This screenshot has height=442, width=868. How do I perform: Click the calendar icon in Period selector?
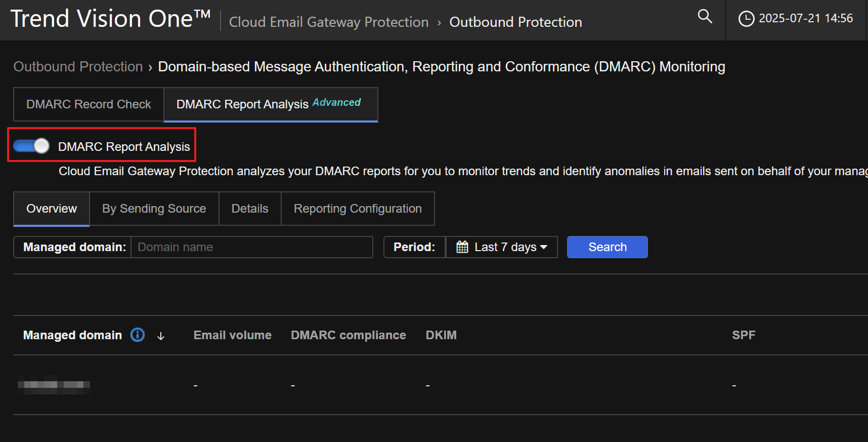[x=462, y=247]
